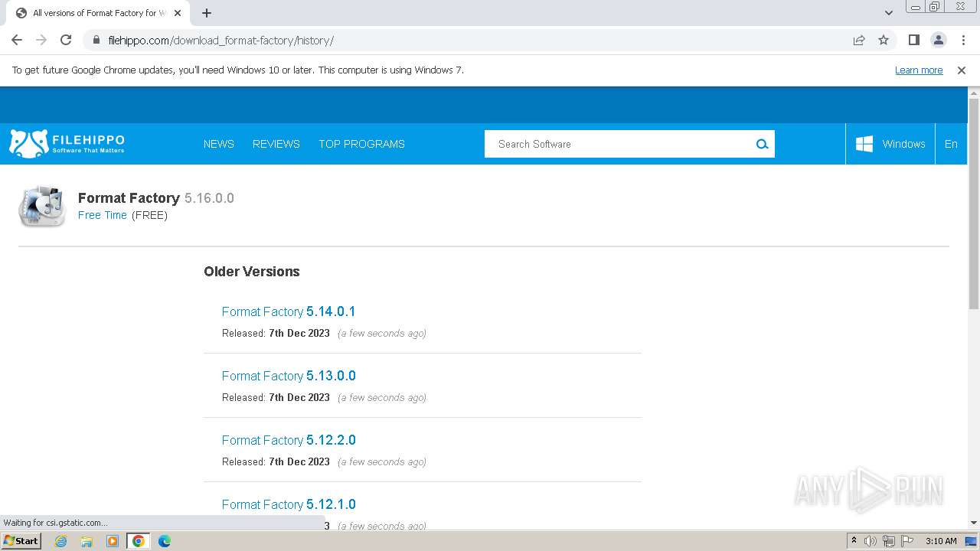Click the scrollbar down arrow
The image size is (980, 551).
(x=974, y=523)
